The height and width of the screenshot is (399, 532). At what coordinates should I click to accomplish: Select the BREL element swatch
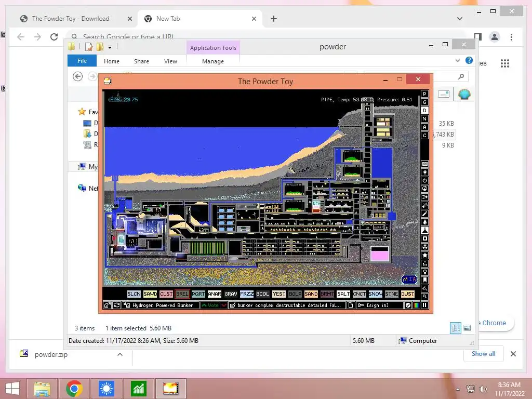click(x=182, y=294)
